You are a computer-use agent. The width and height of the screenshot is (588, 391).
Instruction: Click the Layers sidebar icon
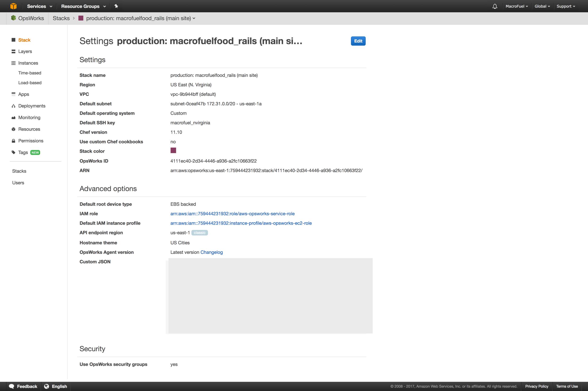pyautogui.click(x=13, y=51)
